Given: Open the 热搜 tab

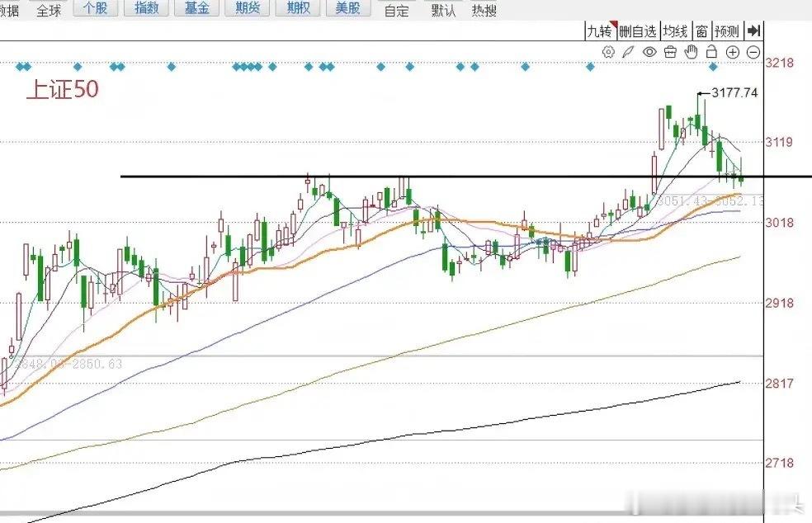Looking at the screenshot, I should click(484, 11).
